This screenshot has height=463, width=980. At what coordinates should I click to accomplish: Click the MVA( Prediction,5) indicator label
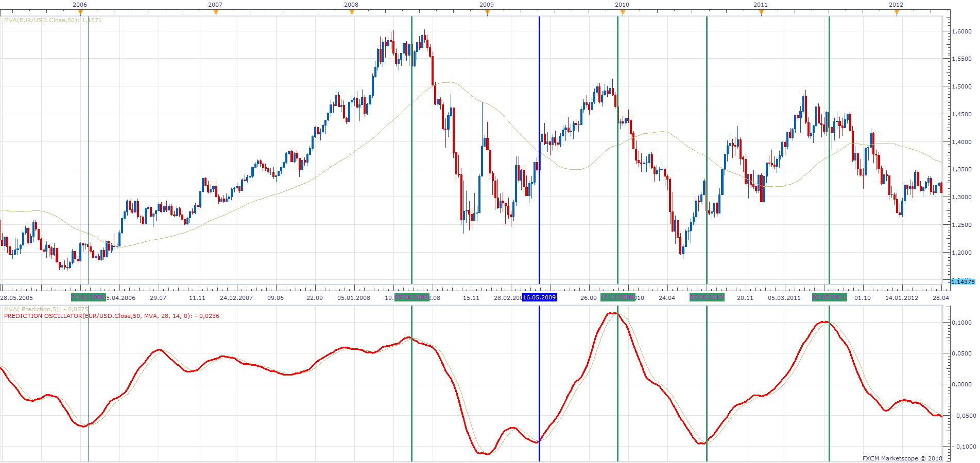click(46, 309)
